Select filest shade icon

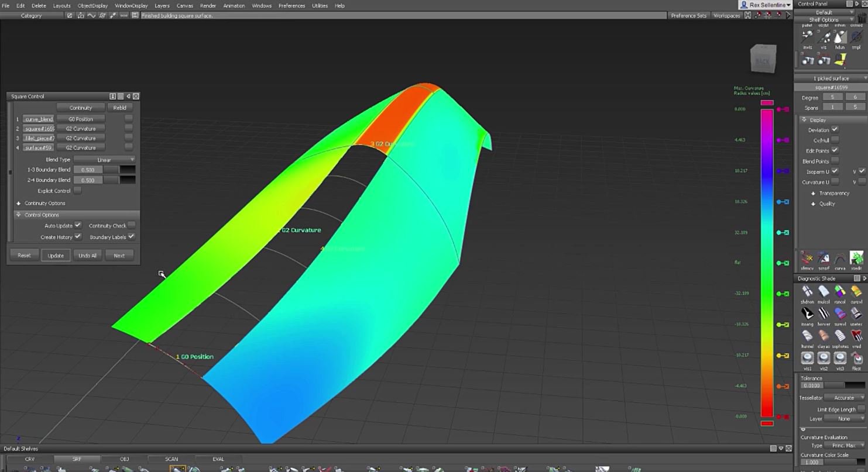tap(856, 359)
